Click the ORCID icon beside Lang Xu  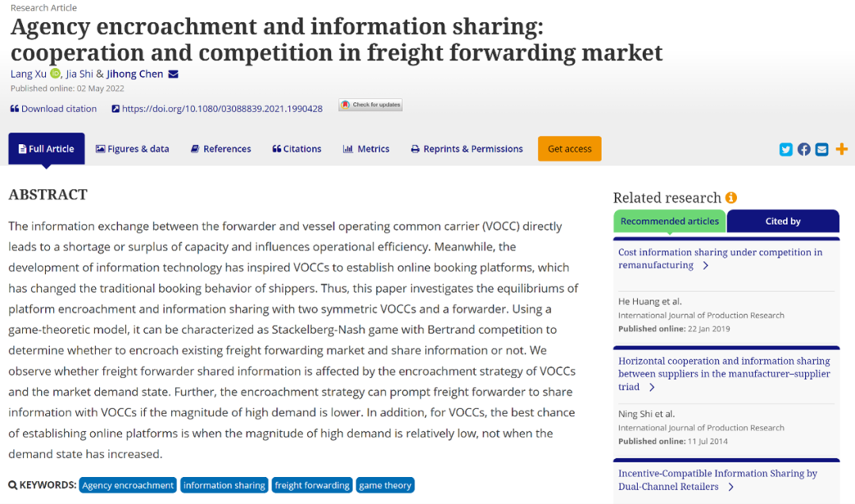(x=55, y=74)
